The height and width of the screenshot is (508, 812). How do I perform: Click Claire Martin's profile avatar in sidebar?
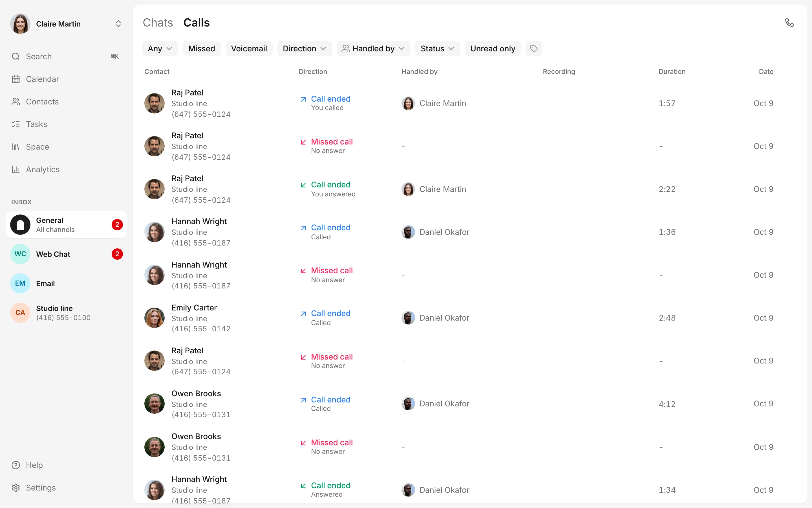pos(20,24)
